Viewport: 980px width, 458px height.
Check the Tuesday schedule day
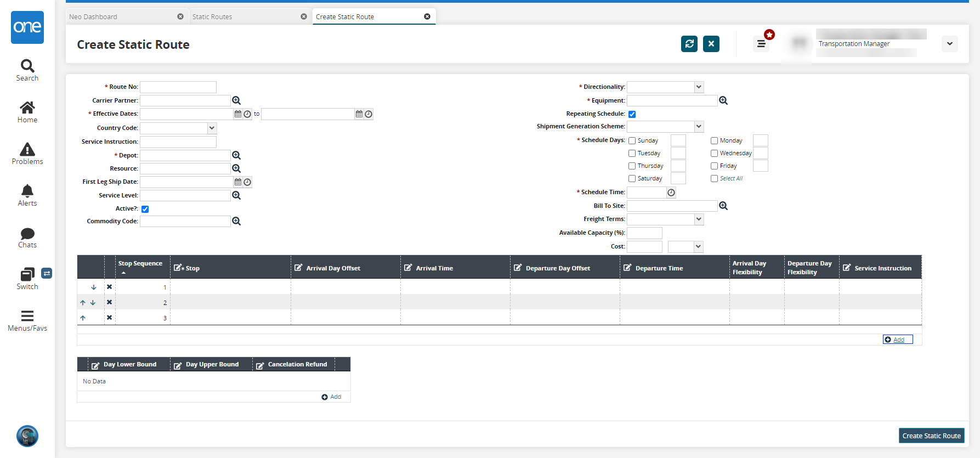[x=632, y=154]
